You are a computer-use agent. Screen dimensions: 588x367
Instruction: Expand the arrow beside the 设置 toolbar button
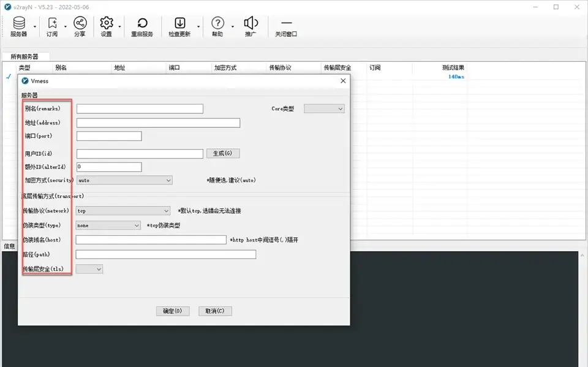[119, 26]
